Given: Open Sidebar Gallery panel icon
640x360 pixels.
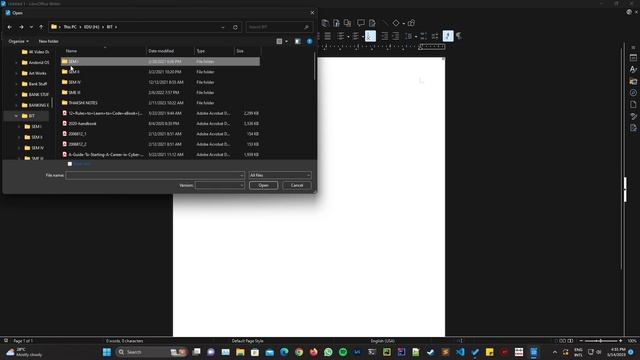Looking at the screenshot, I should coord(633,81).
